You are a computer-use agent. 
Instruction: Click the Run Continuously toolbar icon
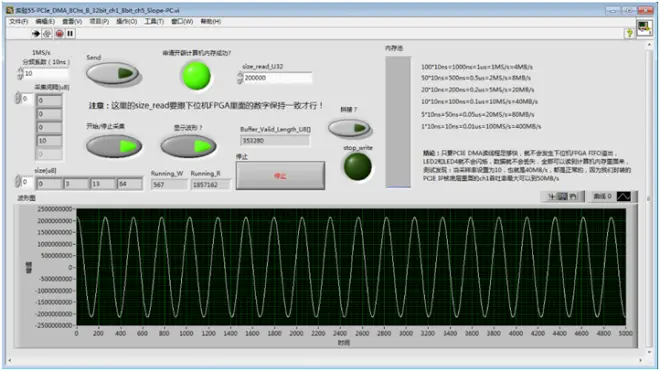47,33
